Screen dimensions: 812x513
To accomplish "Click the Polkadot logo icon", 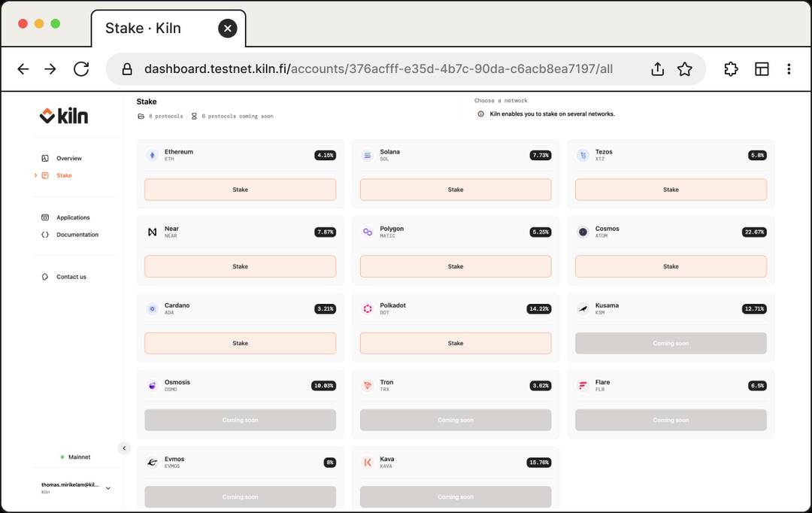I will click(368, 308).
